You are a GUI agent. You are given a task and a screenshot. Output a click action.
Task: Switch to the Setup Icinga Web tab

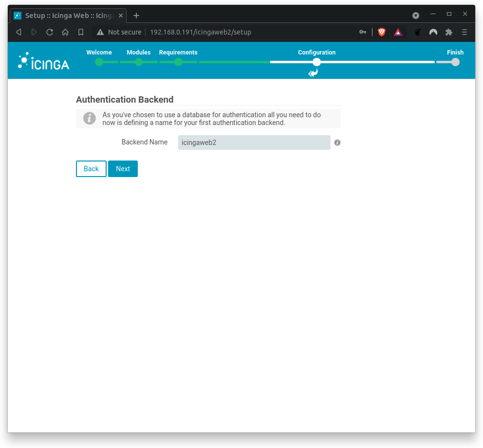pyautogui.click(x=66, y=15)
